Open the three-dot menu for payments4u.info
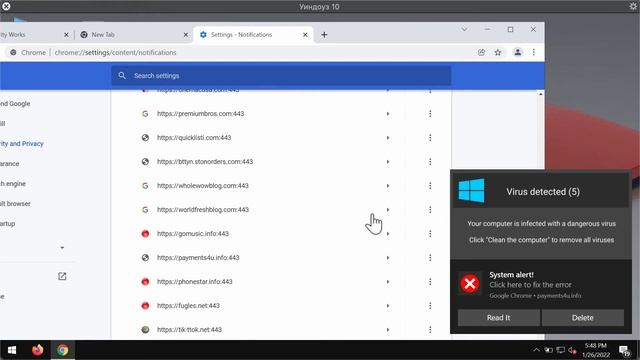640x360 pixels. 430,258
